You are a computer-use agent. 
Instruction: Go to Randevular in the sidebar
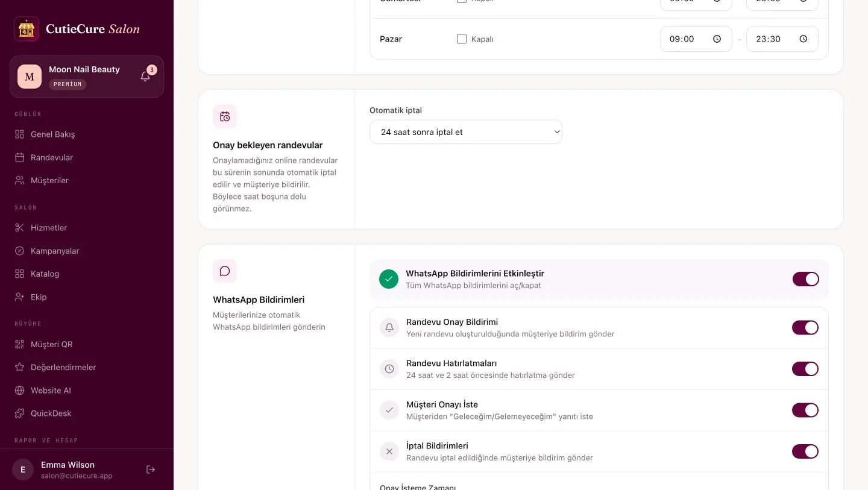click(x=87, y=157)
